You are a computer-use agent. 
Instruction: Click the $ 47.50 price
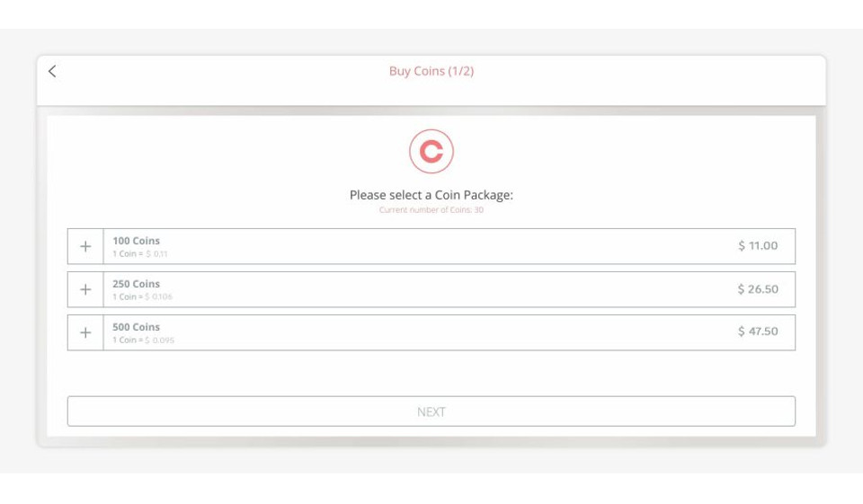(x=758, y=332)
